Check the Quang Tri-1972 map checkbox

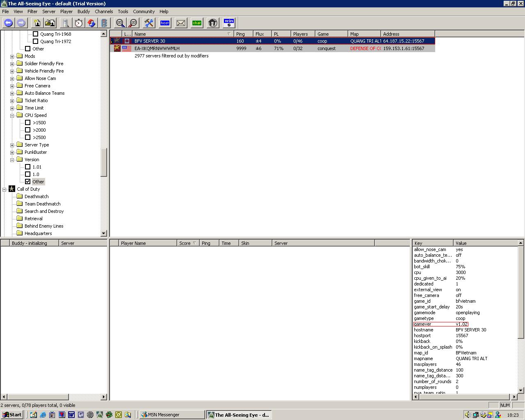pos(35,41)
